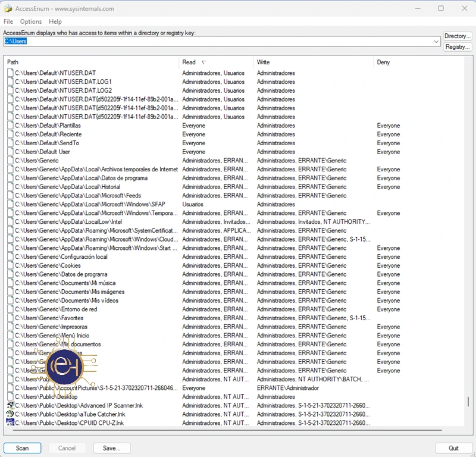Click file icon of Entorno de red row

[10, 309]
